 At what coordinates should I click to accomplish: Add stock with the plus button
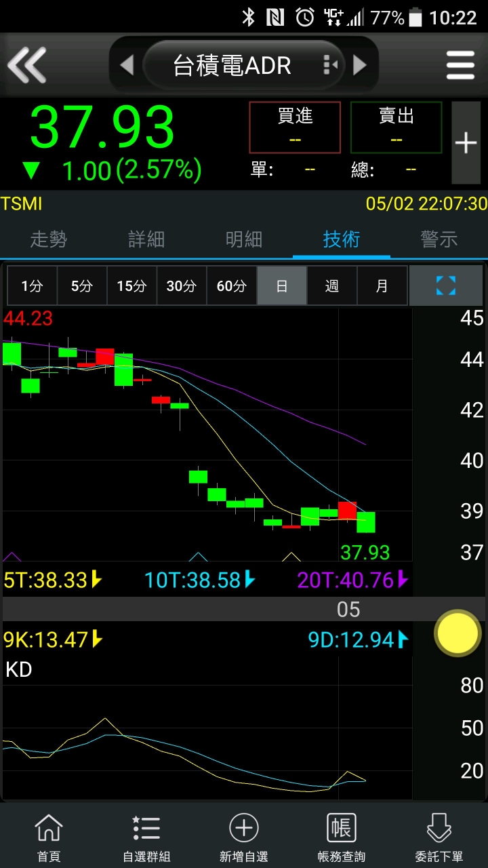466,143
